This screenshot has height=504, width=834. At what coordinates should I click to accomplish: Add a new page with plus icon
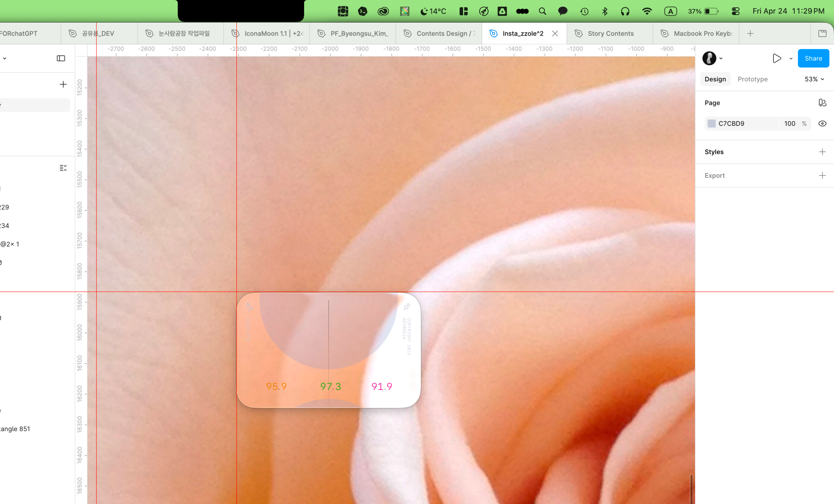[63, 84]
